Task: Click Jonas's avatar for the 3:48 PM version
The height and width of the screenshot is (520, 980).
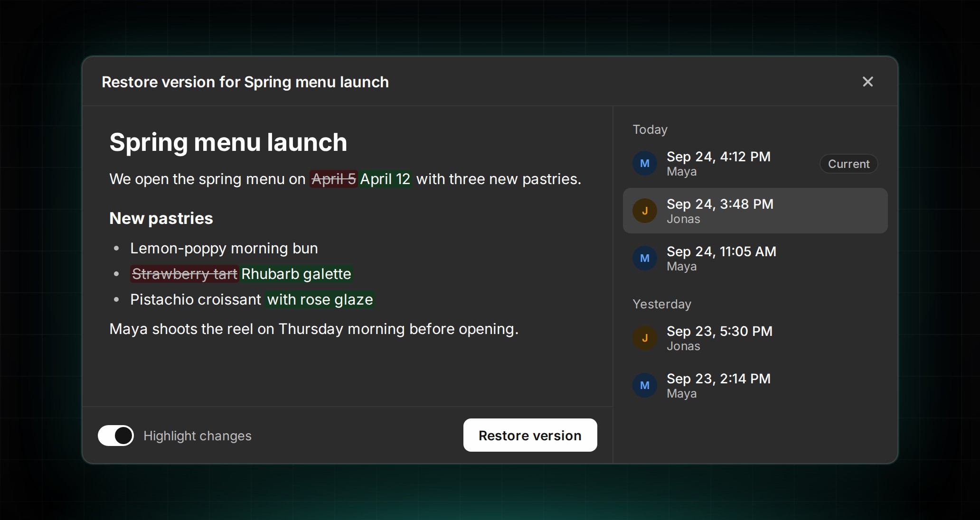Action: (x=645, y=211)
